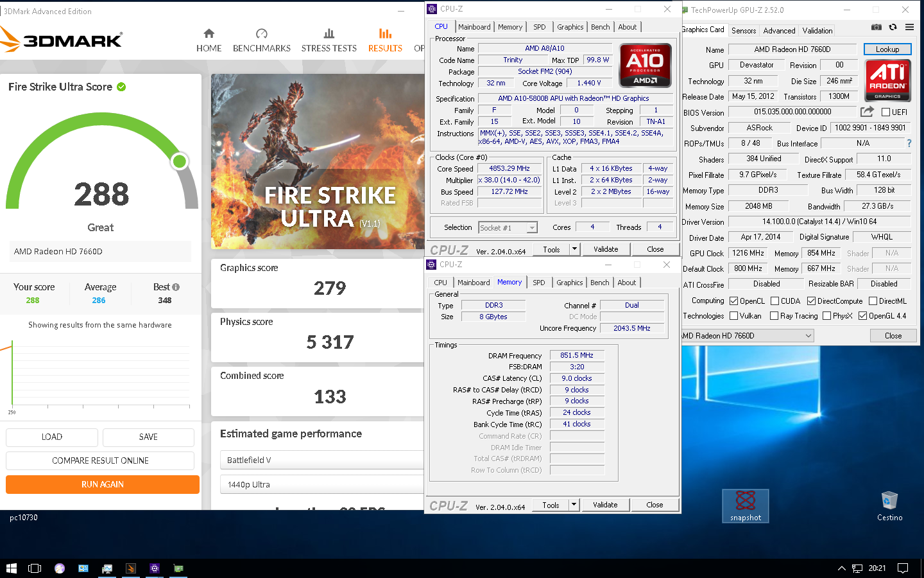Toggle the UEFI checkbox in GPU-Z
Viewport: 924px width, 578px height.
click(886, 112)
